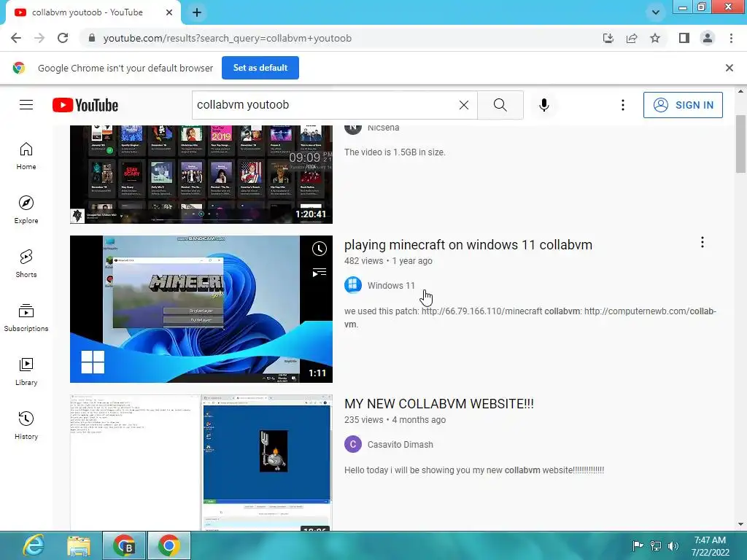Click the page vertical scrollbar thumb
747x560 pixels.
[x=740, y=144]
